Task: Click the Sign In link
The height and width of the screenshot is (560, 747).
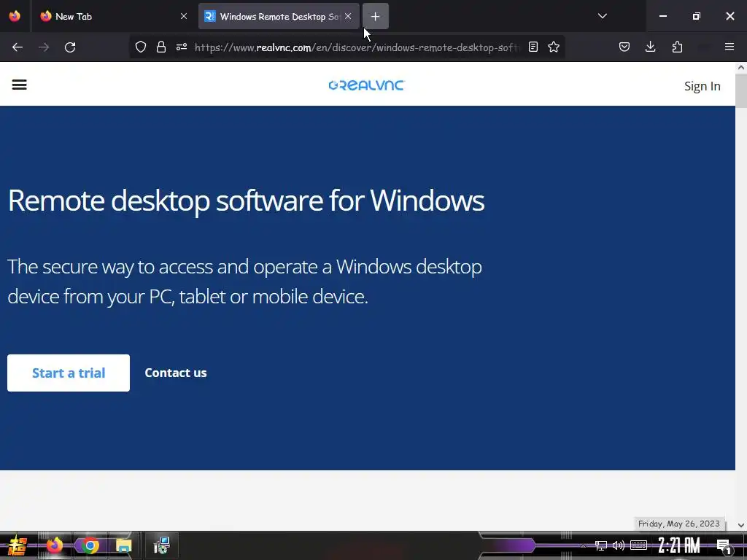Action: coord(703,86)
